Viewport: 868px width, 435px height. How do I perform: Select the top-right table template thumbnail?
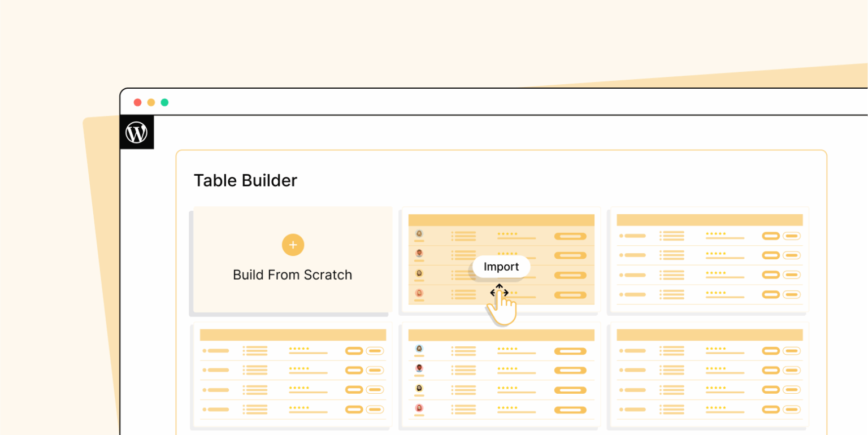point(709,259)
